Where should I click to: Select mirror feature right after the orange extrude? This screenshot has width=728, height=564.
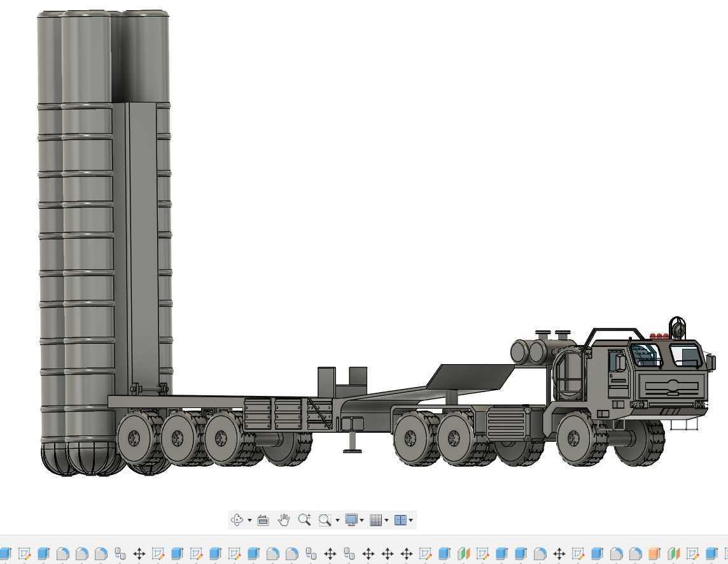point(674,553)
